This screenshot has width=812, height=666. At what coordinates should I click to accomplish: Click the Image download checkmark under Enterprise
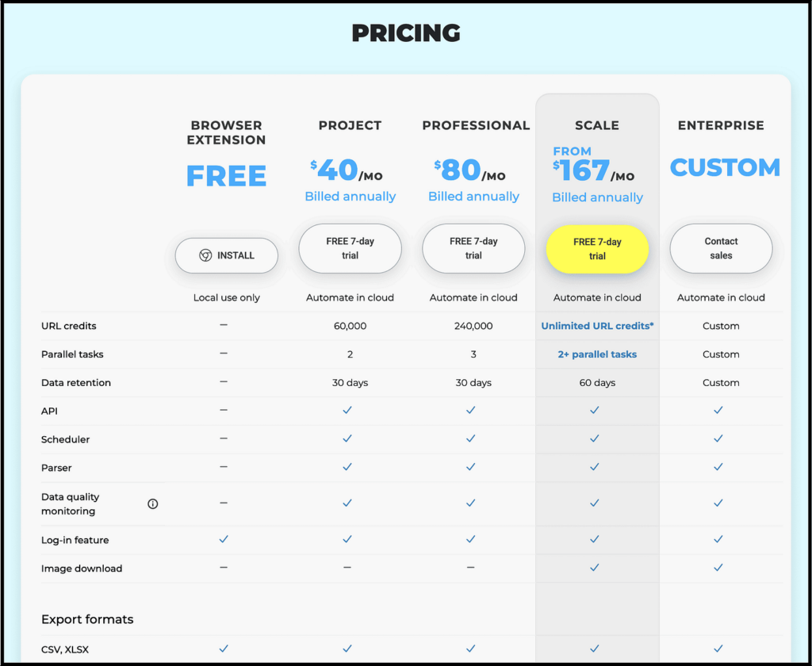[718, 568]
